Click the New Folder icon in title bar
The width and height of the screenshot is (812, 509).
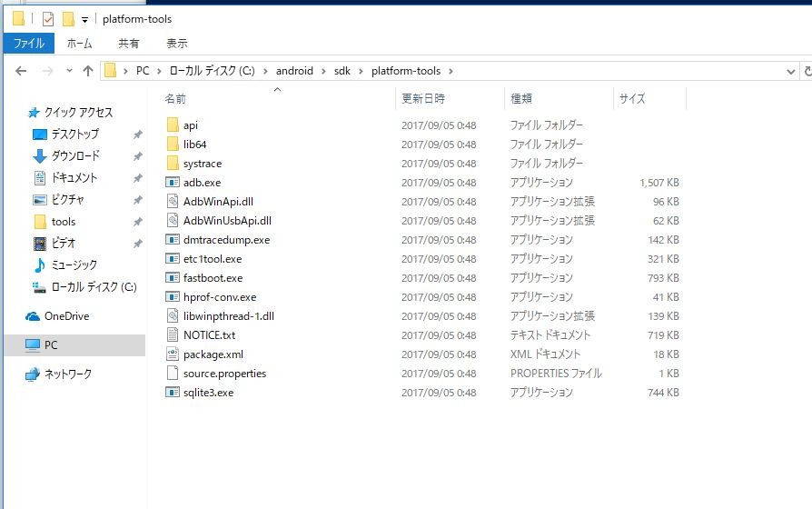(68, 19)
